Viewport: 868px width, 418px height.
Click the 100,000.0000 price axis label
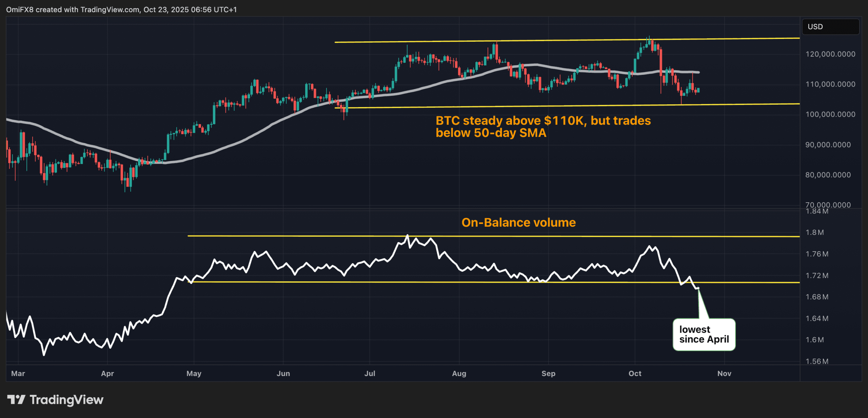[x=830, y=114]
